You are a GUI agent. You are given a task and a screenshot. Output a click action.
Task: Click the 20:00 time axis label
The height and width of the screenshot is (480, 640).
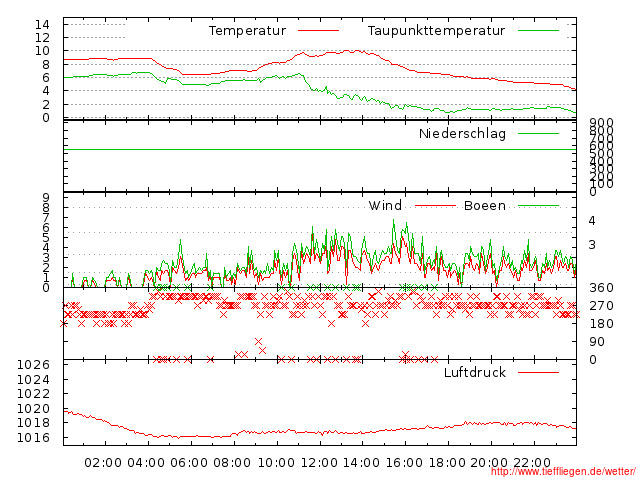[489, 463]
